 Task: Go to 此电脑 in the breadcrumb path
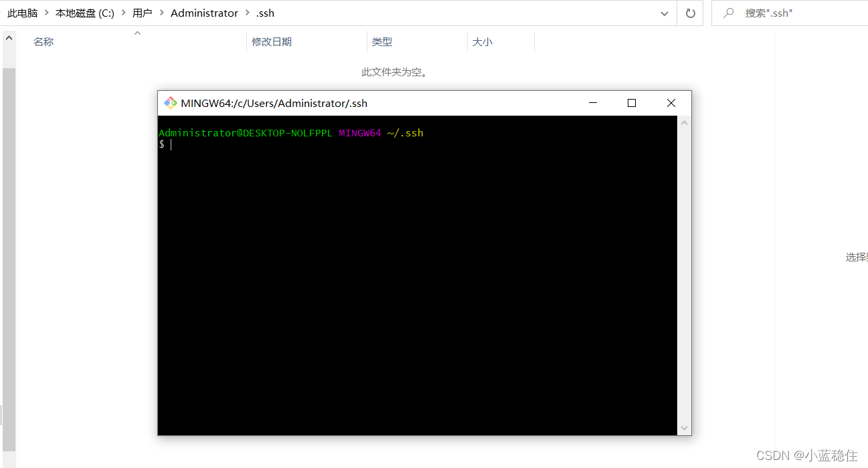23,13
